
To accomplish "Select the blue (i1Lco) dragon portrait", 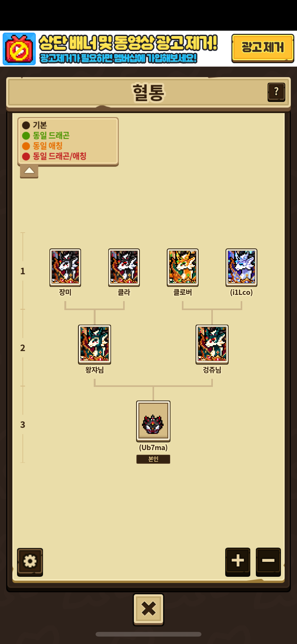I will pyautogui.click(x=241, y=267).
